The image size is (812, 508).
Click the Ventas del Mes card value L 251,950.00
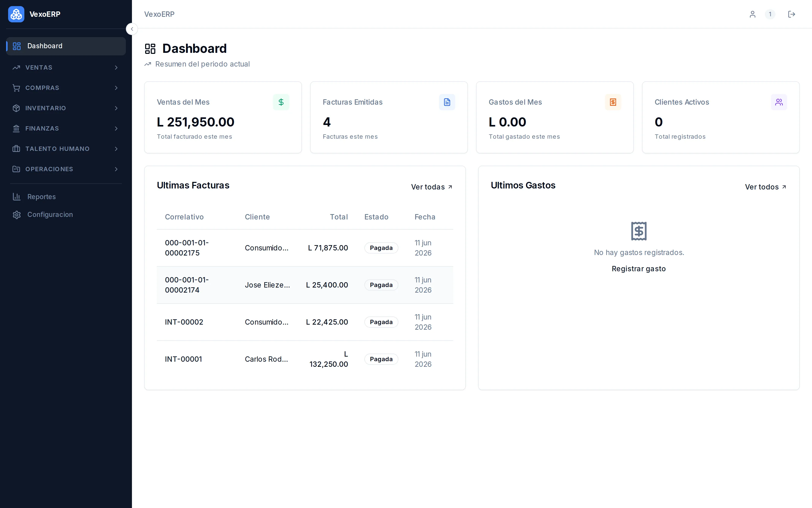coord(196,122)
